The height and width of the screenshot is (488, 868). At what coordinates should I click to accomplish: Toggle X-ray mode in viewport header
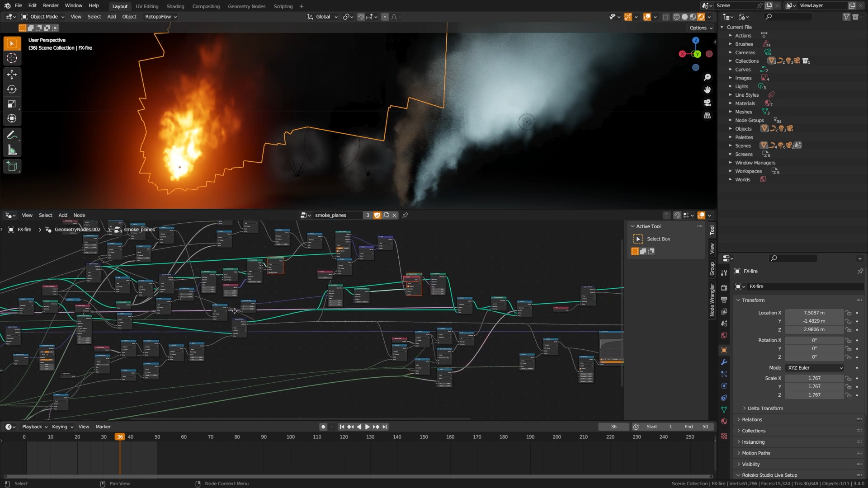click(666, 17)
